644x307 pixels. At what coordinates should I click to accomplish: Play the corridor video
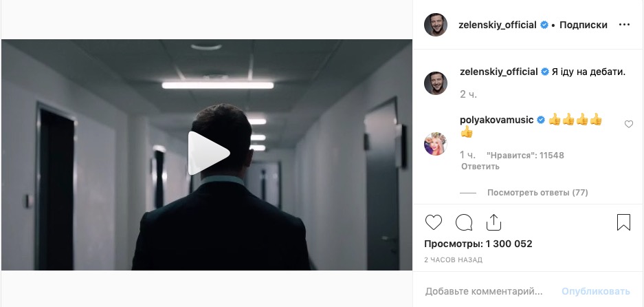coord(209,153)
